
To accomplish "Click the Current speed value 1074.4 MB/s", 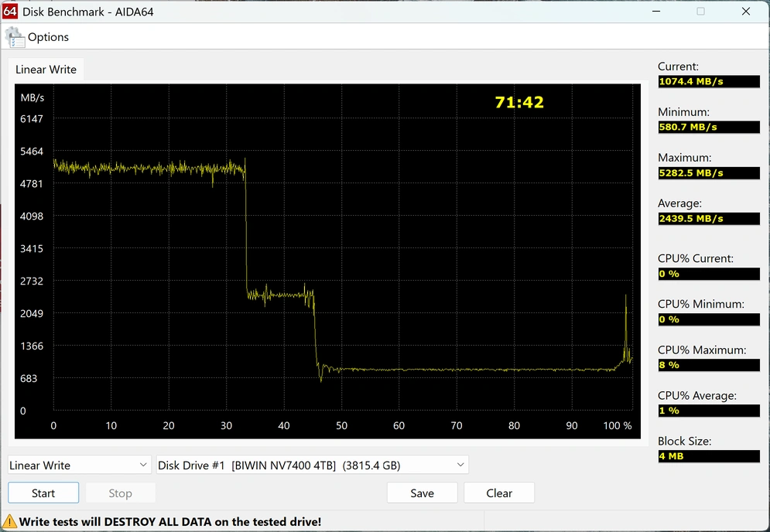I will point(708,81).
